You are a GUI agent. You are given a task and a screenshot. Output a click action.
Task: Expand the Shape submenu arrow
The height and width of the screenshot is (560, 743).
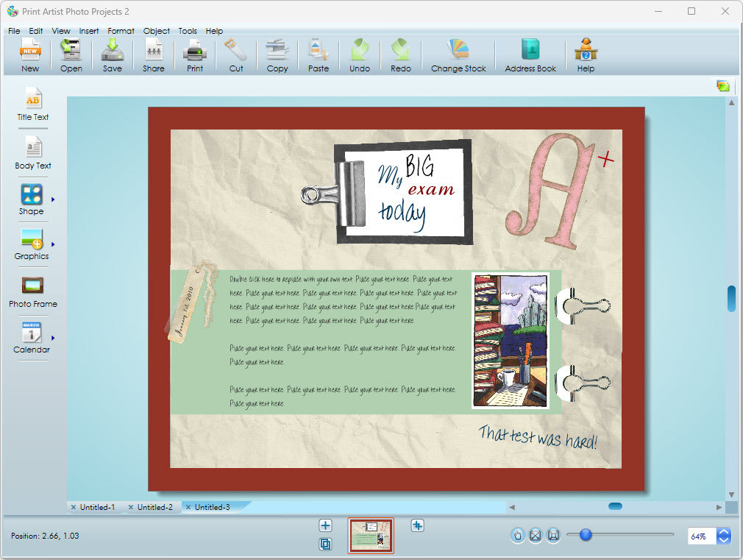(x=53, y=199)
